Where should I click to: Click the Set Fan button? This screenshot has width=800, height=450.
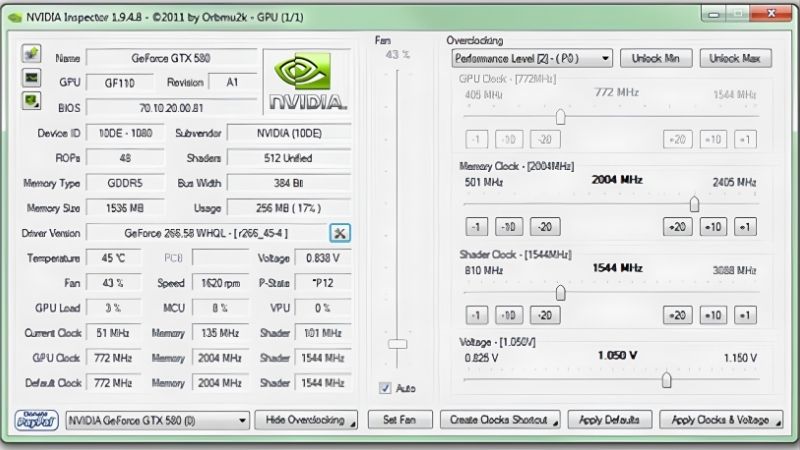[400, 420]
